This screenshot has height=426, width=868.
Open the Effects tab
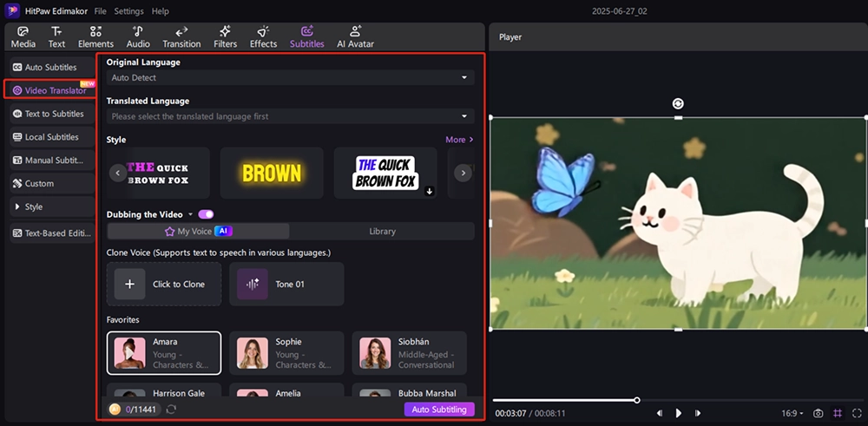click(264, 37)
